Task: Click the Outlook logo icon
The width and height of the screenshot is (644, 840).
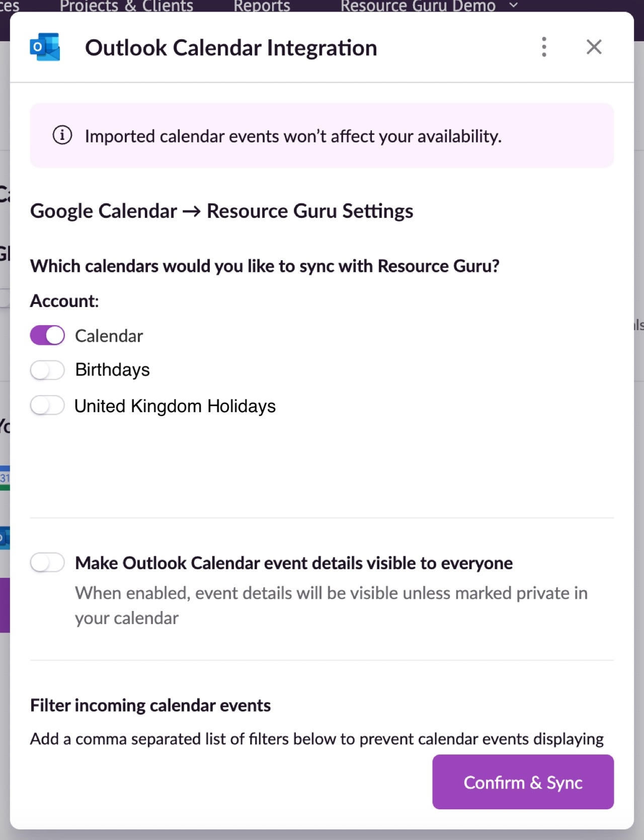Action: [45, 47]
